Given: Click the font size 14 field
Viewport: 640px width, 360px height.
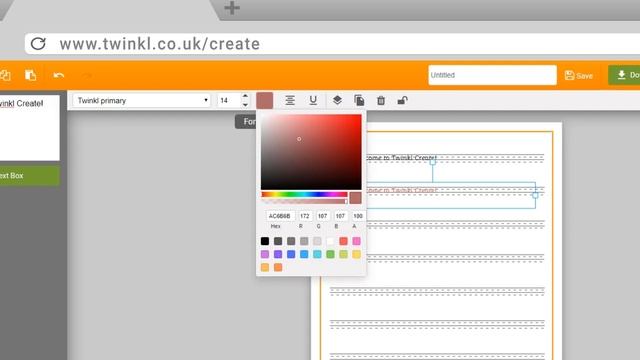Looking at the screenshot, I should tap(229, 100).
